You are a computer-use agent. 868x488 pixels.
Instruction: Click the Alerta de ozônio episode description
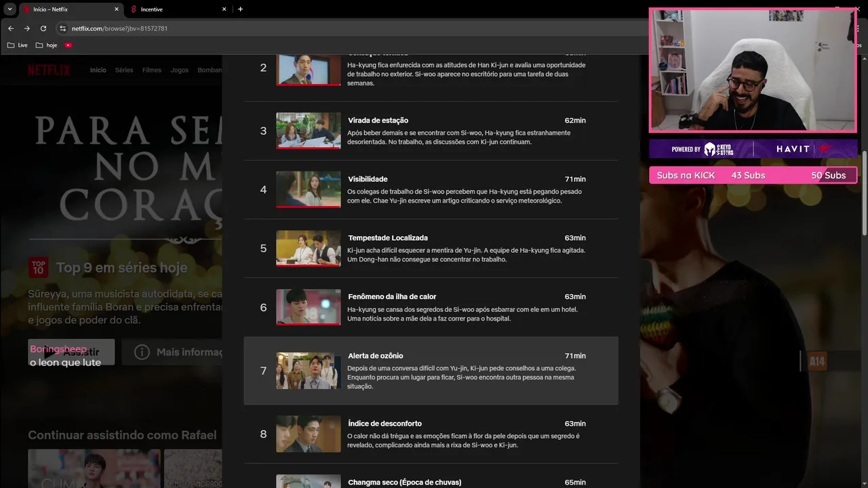point(462,378)
